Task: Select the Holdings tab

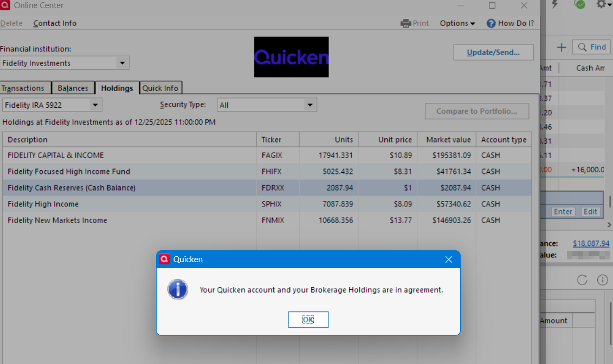Action: 117,88
